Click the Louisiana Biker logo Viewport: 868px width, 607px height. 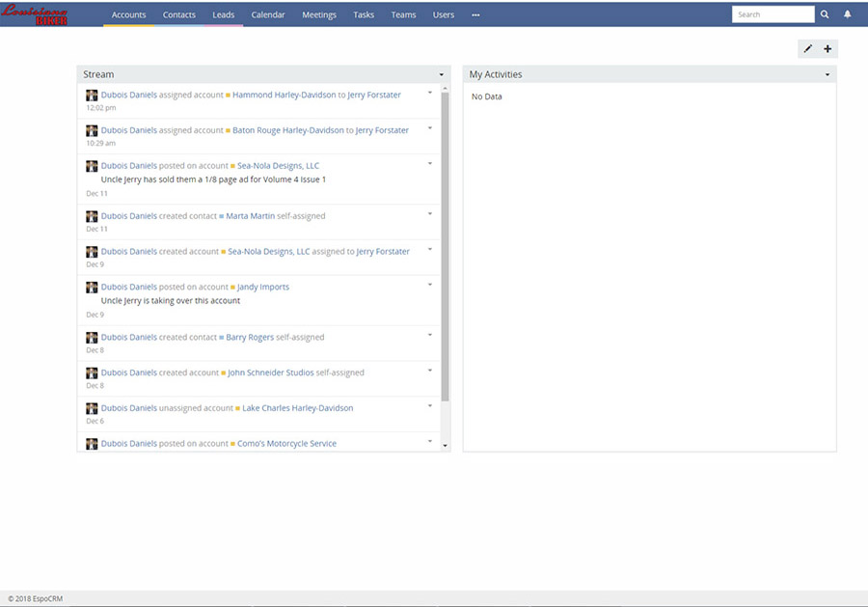(35, 14)
